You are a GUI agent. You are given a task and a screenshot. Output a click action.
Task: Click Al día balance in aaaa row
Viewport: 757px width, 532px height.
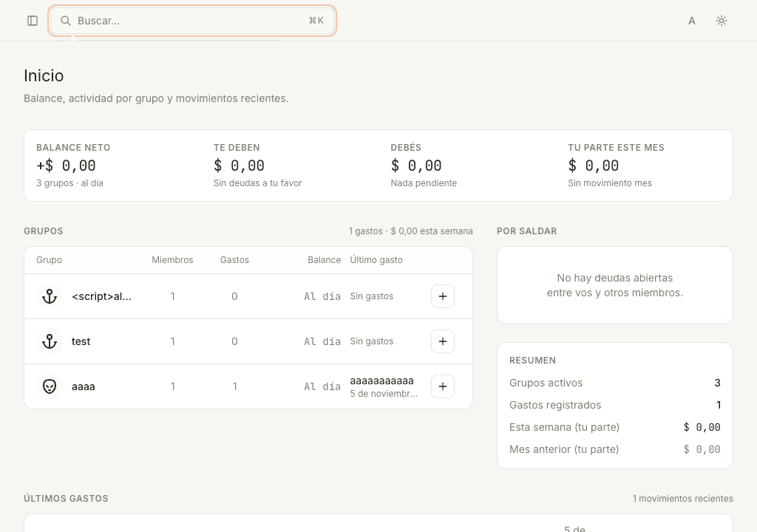(x=322, y=386)
